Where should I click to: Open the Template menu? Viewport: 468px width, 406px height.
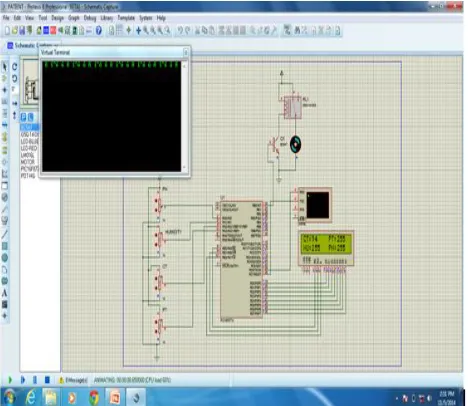click(x=126, y=18)
